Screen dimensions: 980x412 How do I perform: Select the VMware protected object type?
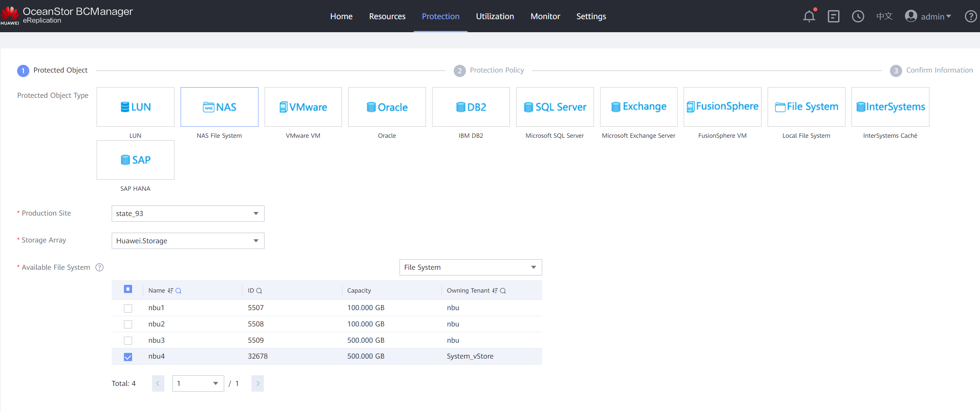click(x=303, y=107)
